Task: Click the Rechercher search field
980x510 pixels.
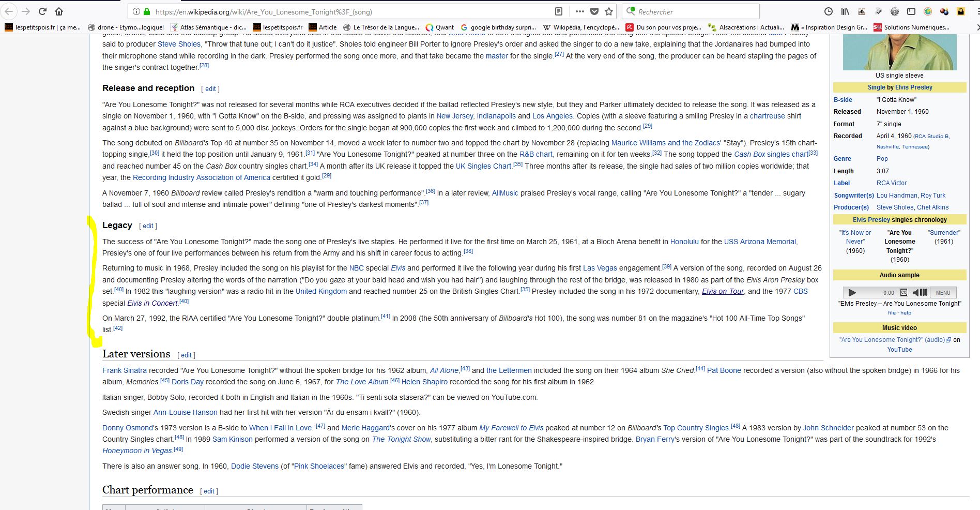Action: (x=693, y=11)
